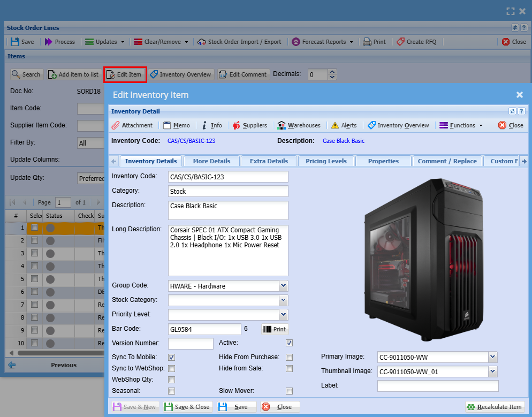
Task: Click Print barcode button
Action: tap(275, 329)
